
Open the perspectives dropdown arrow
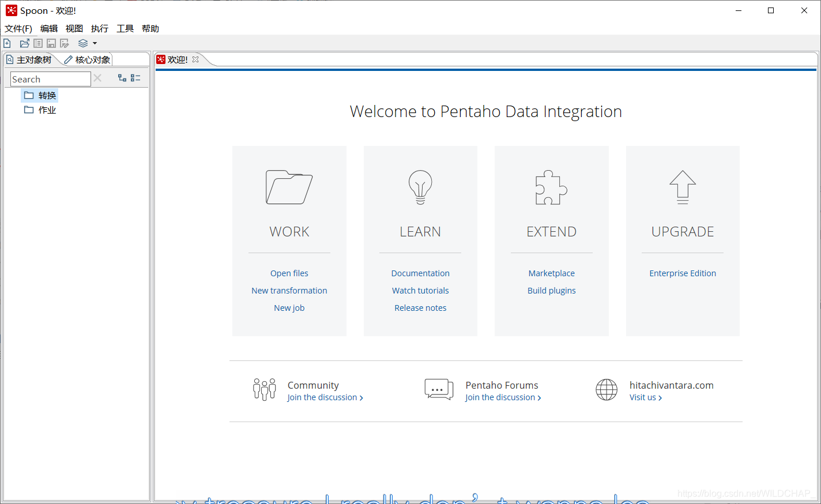95,43
